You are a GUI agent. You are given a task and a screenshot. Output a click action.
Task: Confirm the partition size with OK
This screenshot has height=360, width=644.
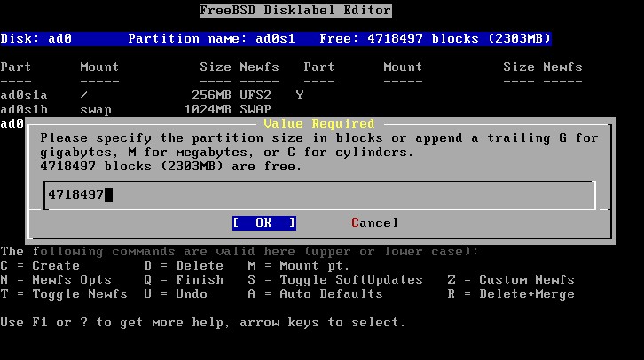(264, 223)
